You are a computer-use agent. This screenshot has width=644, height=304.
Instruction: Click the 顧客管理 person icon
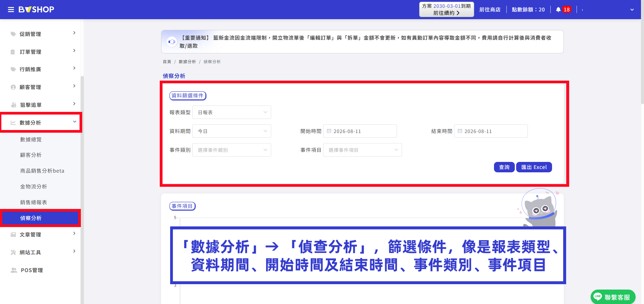pyautogui.click(x=13, y=87)
